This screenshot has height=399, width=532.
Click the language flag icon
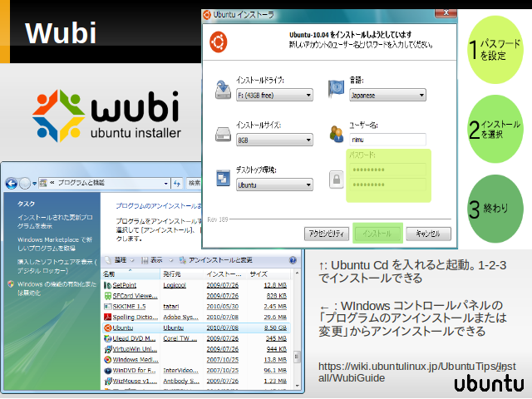click(x=336, y=89)
